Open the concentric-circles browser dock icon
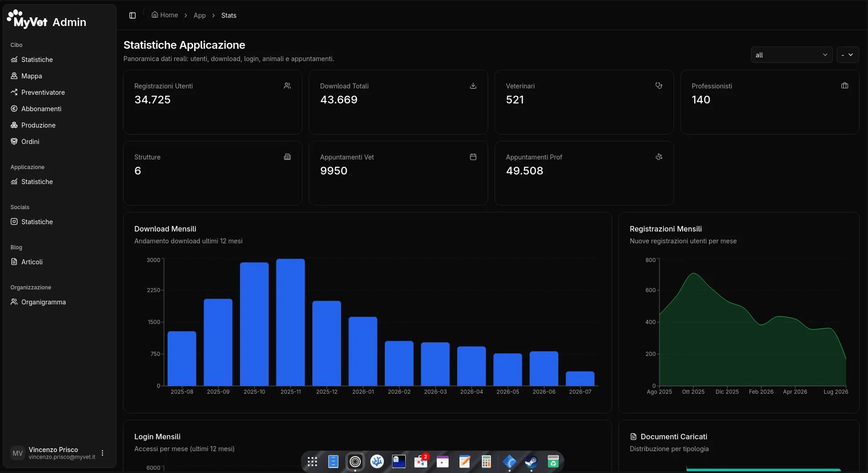Image resolution: width=868 pixels, height=473 pixels. click(355, 462)
